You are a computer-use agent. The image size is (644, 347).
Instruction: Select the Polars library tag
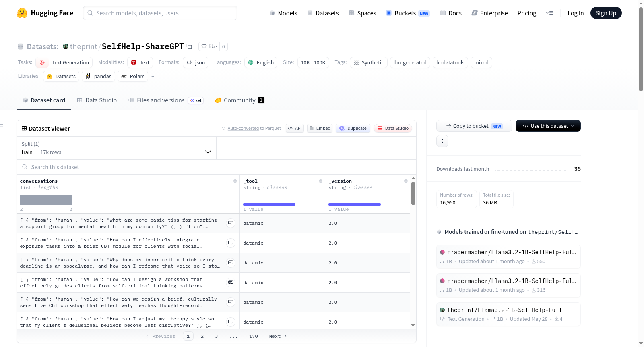pos(133,76)
